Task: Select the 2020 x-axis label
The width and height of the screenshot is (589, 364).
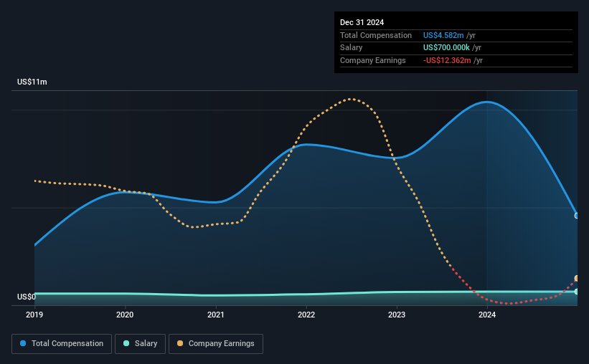Action: tap(125, 315)
